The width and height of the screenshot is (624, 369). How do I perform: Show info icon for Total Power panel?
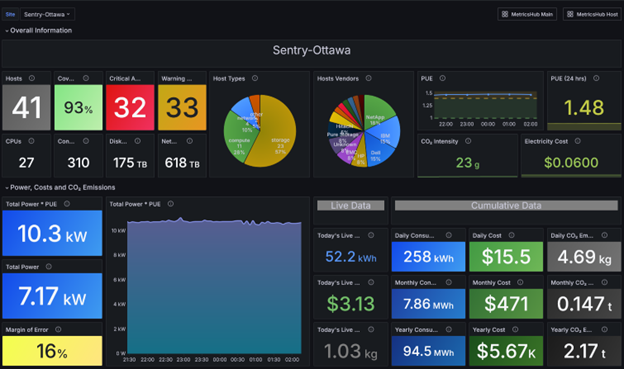point(49,267)
